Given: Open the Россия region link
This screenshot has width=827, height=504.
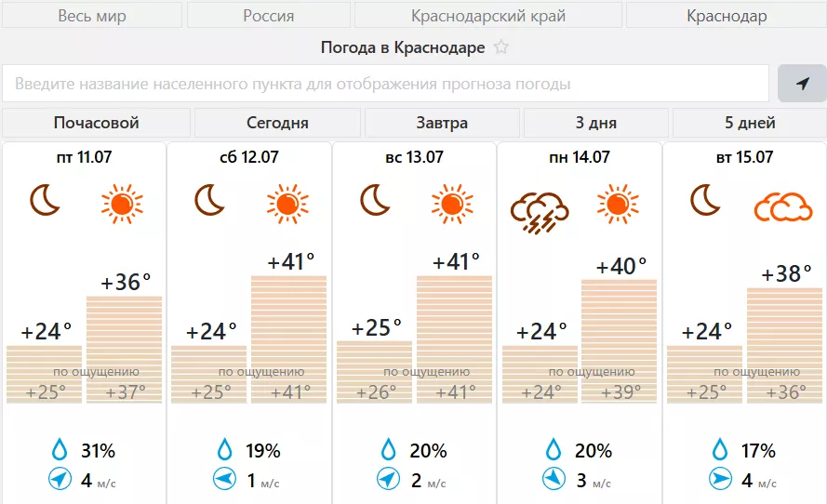Looking at the screenshot, I should pyautogui.click(x=269, y=16).
